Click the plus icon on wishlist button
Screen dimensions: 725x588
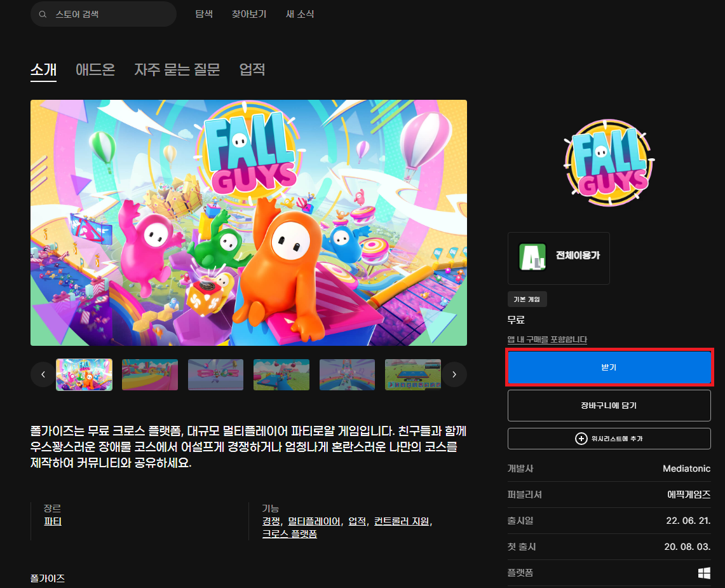[x=581, y=439]
